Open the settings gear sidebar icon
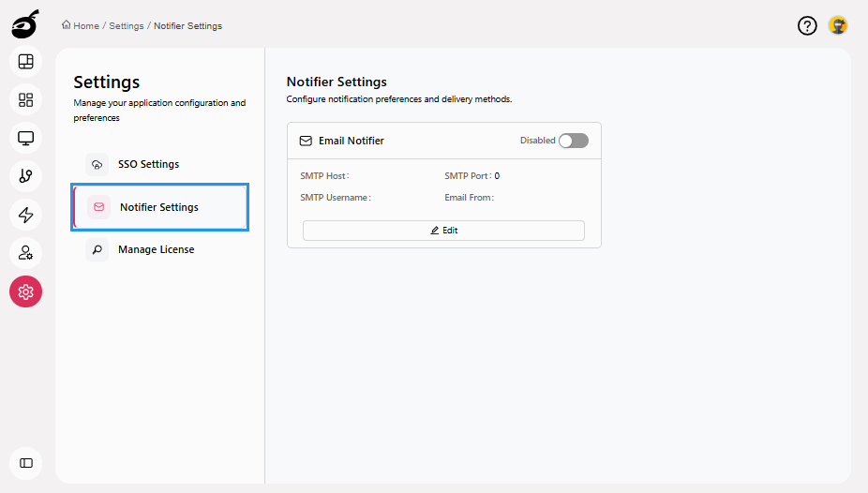Screen dimensions: 868x493 [26, 291]
